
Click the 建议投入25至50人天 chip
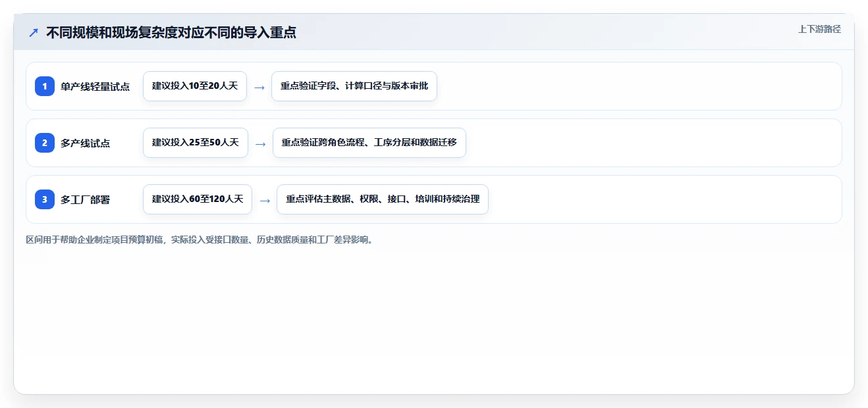[x=196, y=143]
